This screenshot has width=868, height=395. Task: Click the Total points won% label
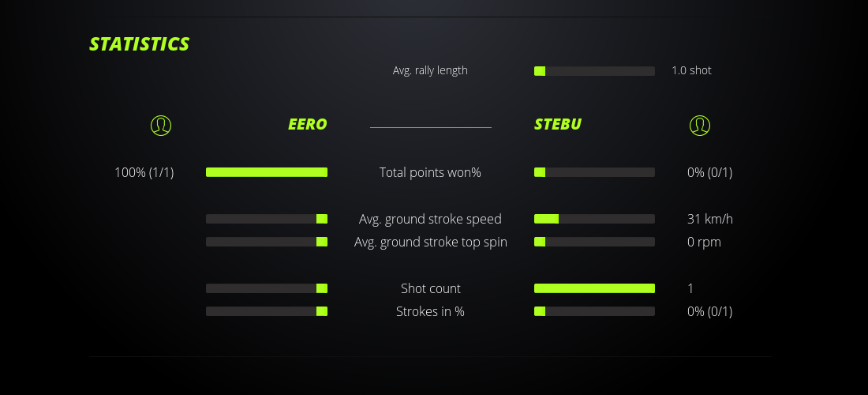pos(430,172)
